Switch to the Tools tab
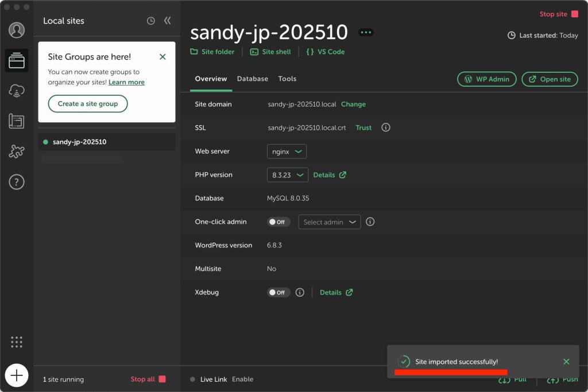The height and width of the screenshot is (392, 588). (287, 79)
